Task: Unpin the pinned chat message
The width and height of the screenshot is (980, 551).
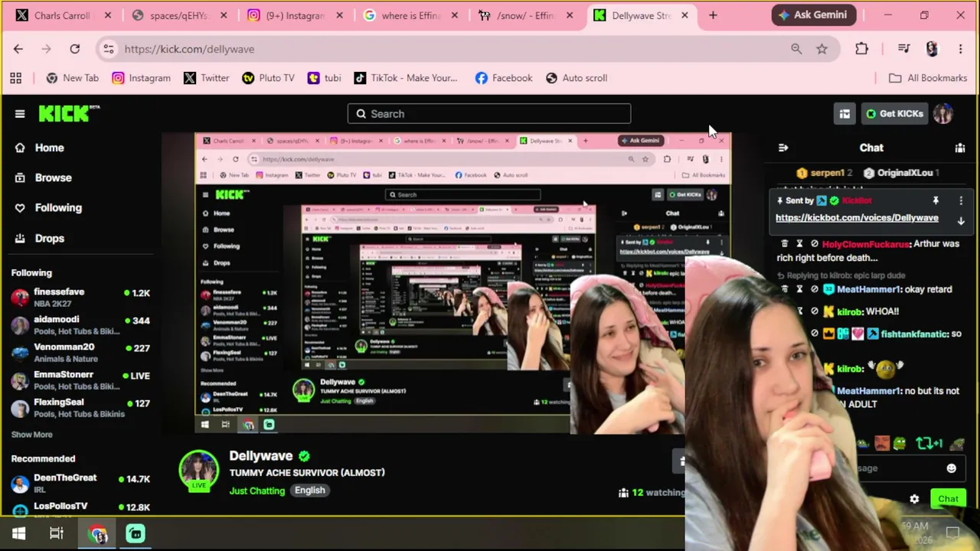Action: coord(935,201)
